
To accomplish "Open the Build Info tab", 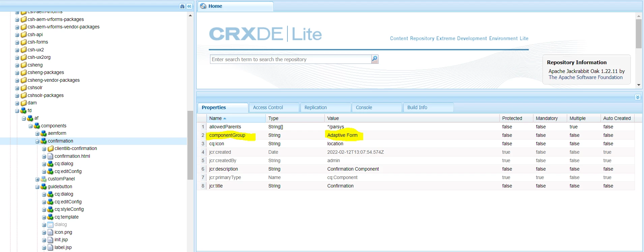I will point(428,107).
